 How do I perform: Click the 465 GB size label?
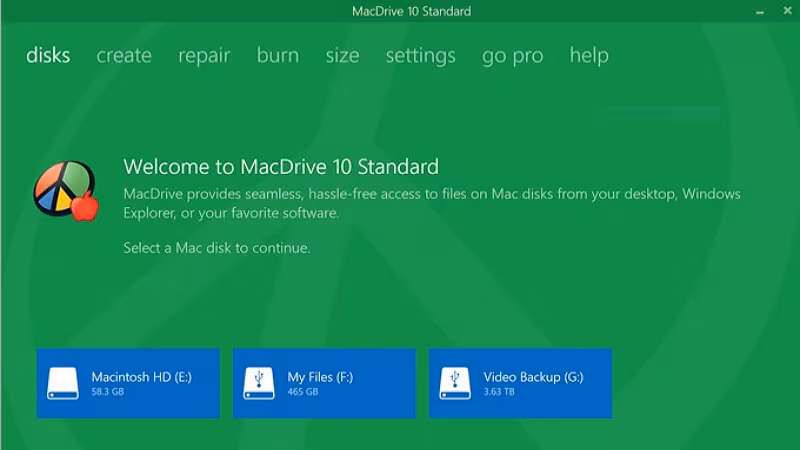[303, 392]
